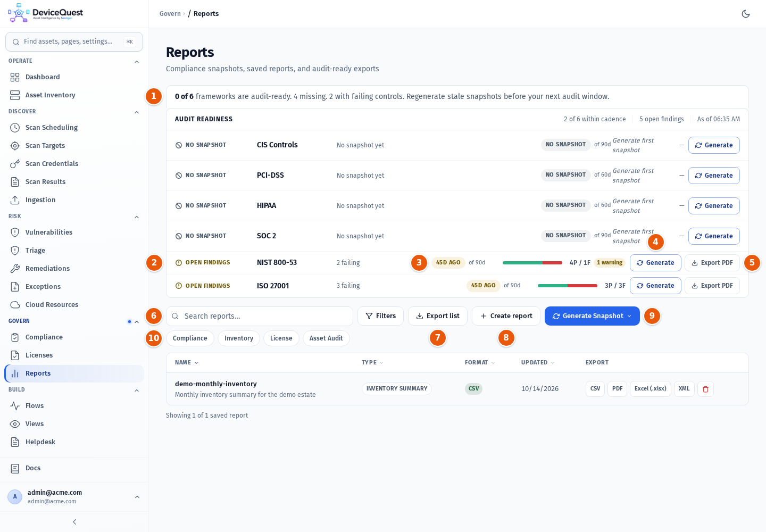766x532 pixels.
Task: Filter reports by Compliance chip
Action: (190, 338)
